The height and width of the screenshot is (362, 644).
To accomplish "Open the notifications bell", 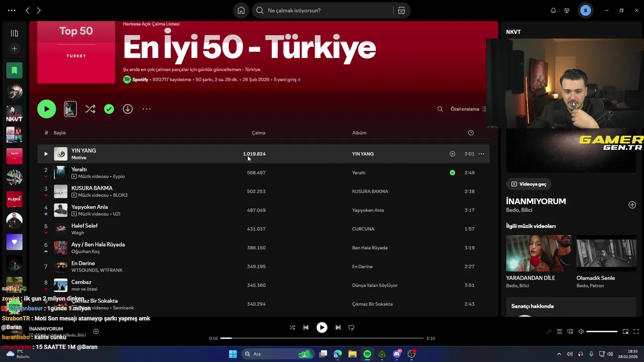I will [553, 11].
